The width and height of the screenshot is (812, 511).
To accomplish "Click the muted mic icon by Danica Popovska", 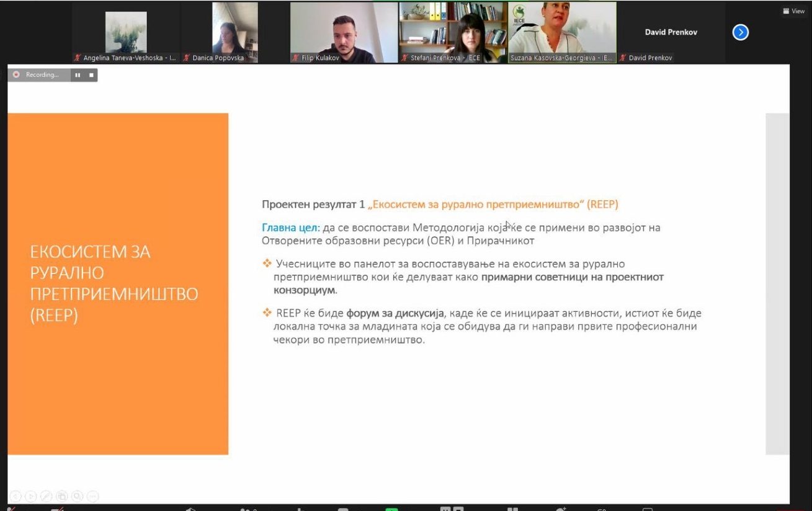I will pyautogui.click(x=187, y=58).
